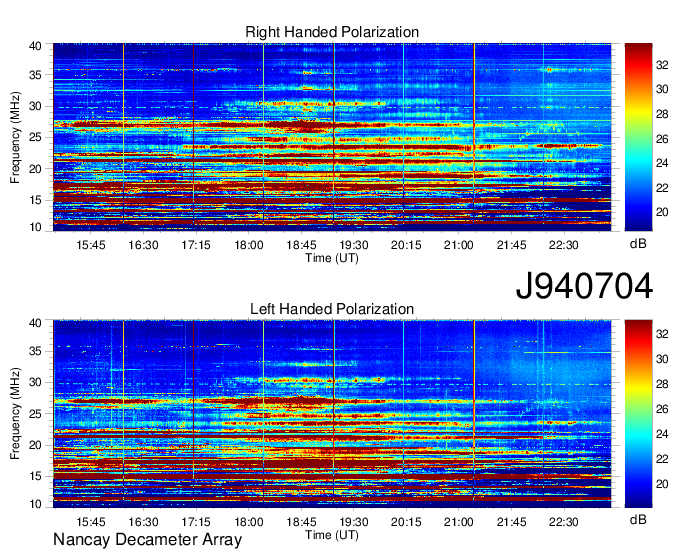Select the J940704 observation label
Image resolution: width=680 pixels, height=552 pixels.
(584, 286)
